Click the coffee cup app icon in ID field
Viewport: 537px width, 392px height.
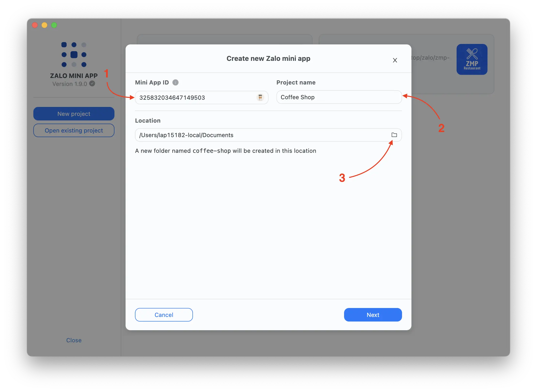click(260, 97)
